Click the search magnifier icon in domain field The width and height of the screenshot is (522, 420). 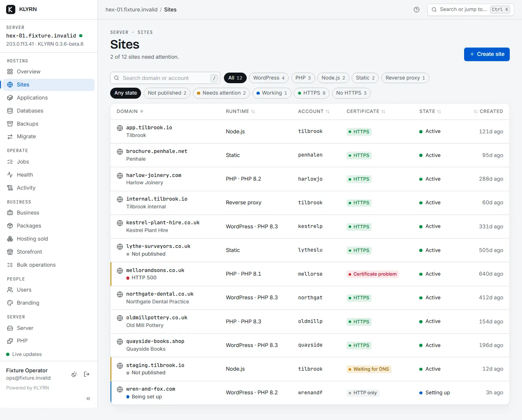click(x=117, y=78)
